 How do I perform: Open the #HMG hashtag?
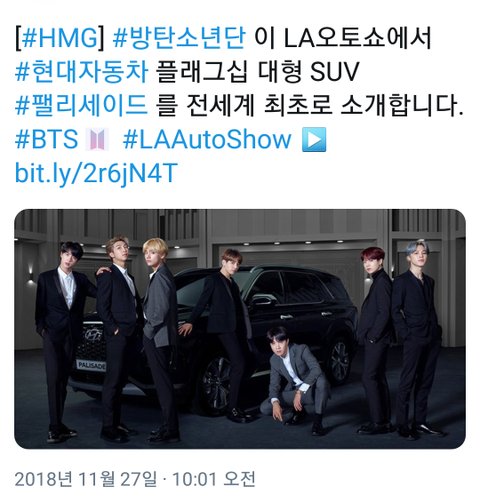point(61,38)
